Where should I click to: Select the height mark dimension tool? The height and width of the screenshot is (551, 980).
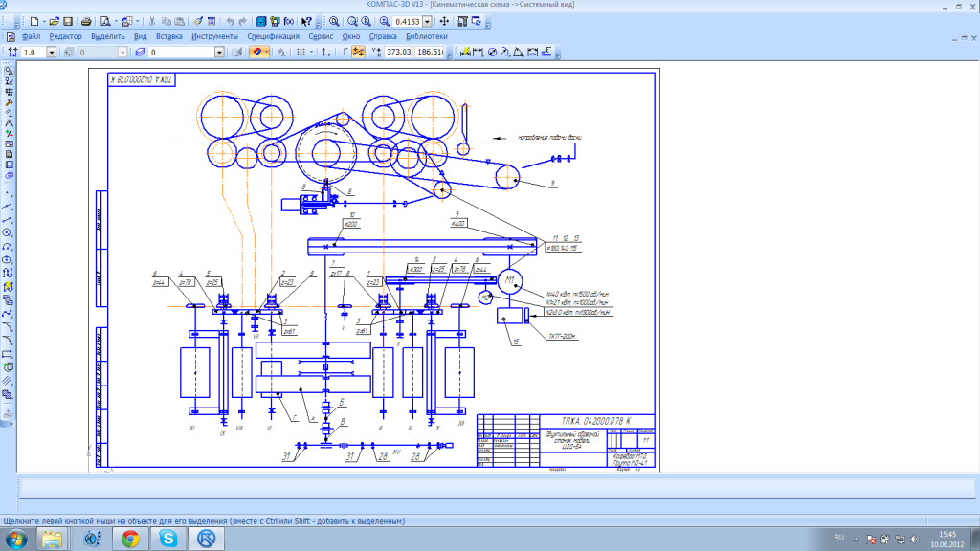pyautogui.click(x=546, y=53)
